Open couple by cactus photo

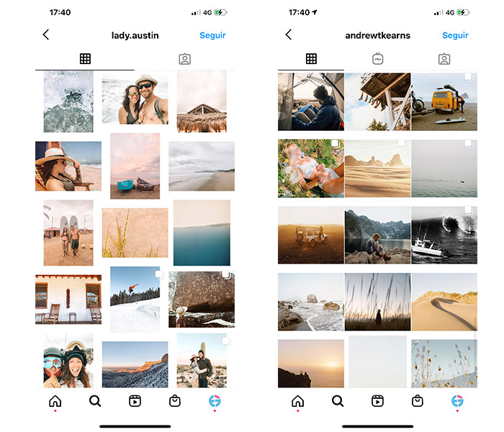[x=202, y=360]
